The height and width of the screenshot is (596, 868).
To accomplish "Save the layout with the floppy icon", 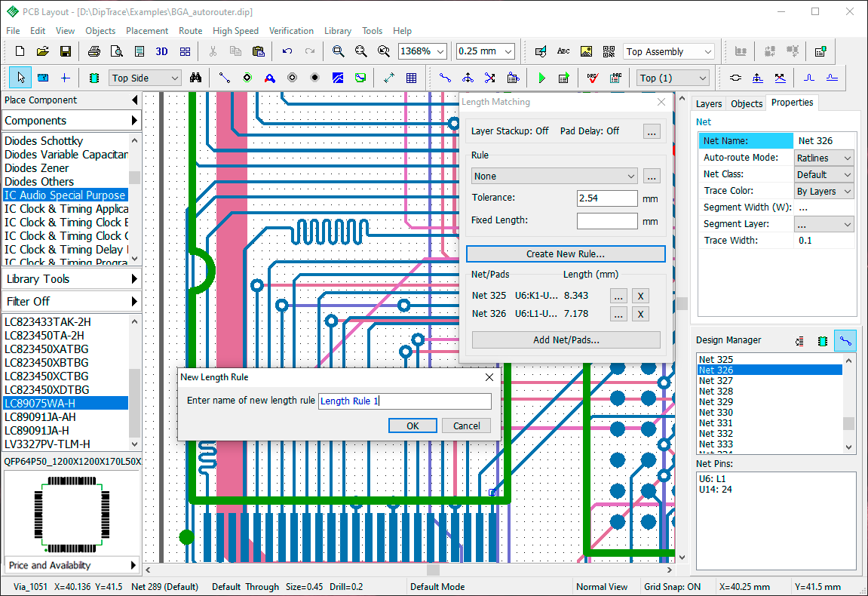I will [66, 51].
